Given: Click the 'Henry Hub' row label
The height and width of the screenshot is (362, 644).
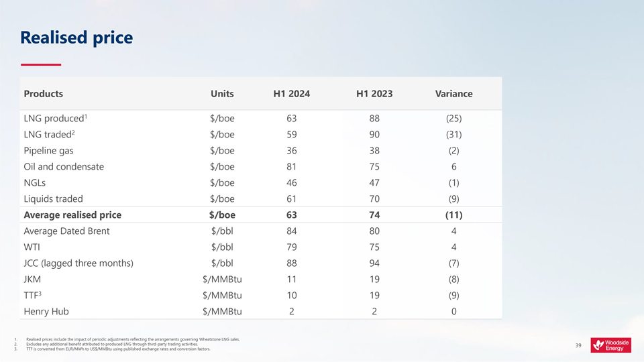Looking at the screenshot, I should 46,312.
